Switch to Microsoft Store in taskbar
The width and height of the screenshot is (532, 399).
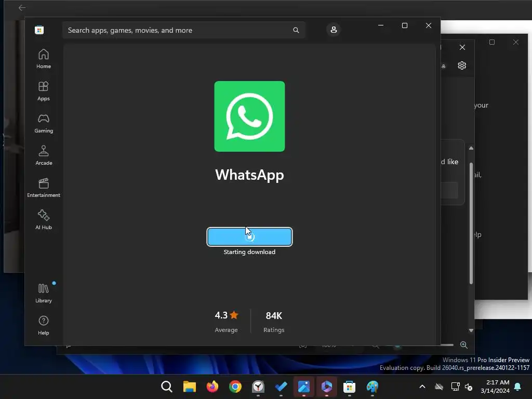click(350, 387)
